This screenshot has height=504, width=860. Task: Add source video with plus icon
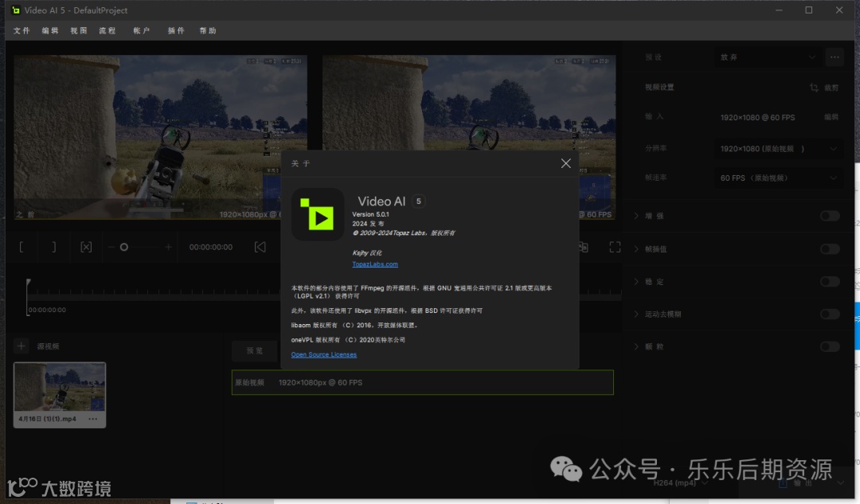click(21, 346)
